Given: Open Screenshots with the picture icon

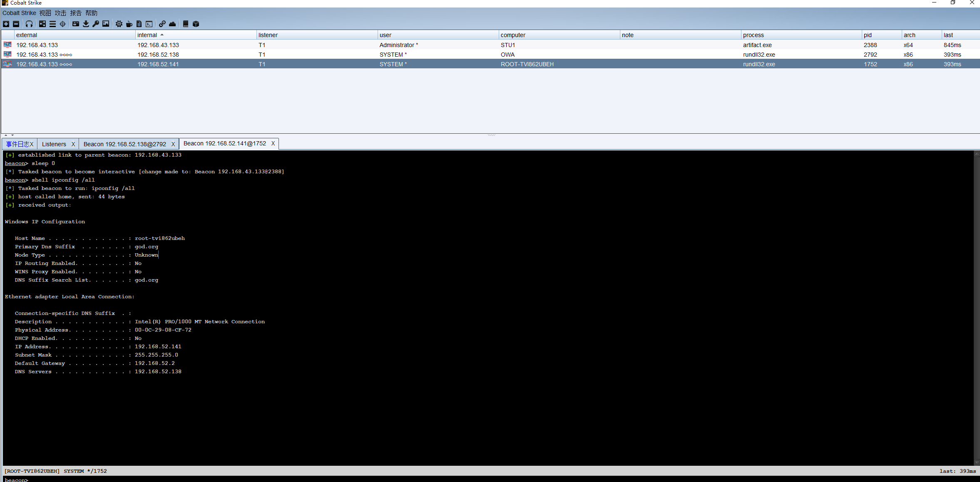Looking at the screenshot, I should coord(106,24).
